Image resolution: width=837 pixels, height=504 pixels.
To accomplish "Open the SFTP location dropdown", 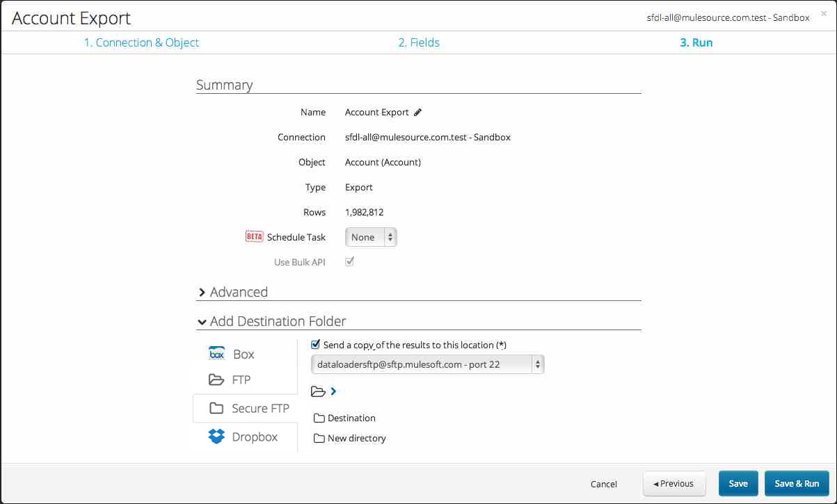I will 427,364.
